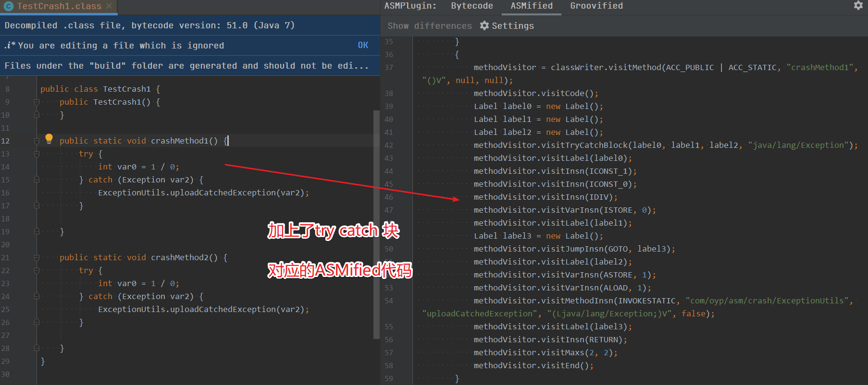This screenshot has width=868, height=385.
Task: Click 'Label label0 = new Label();' line
Action: click(538, 106)
